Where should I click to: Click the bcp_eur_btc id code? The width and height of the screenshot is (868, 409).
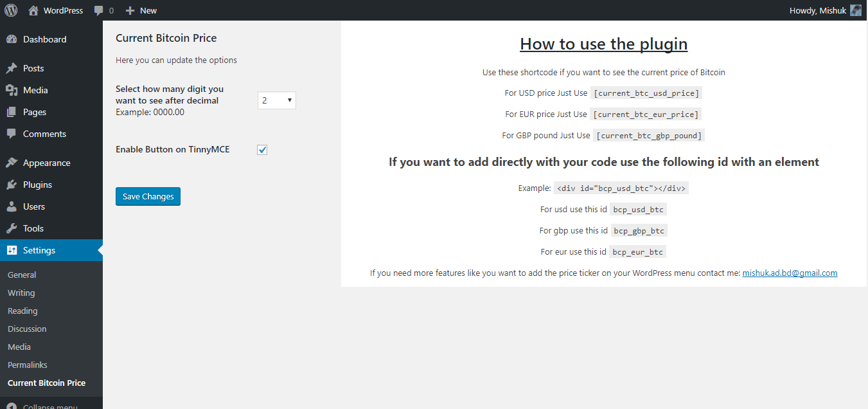pos(638,251)
